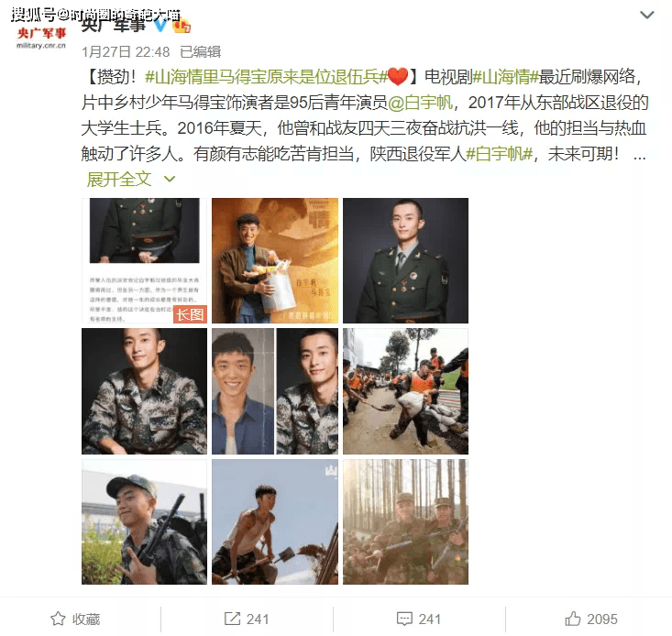The image size is (672, 636).
Task: Open the flood sandbag rescue photo
Action: 405,391
